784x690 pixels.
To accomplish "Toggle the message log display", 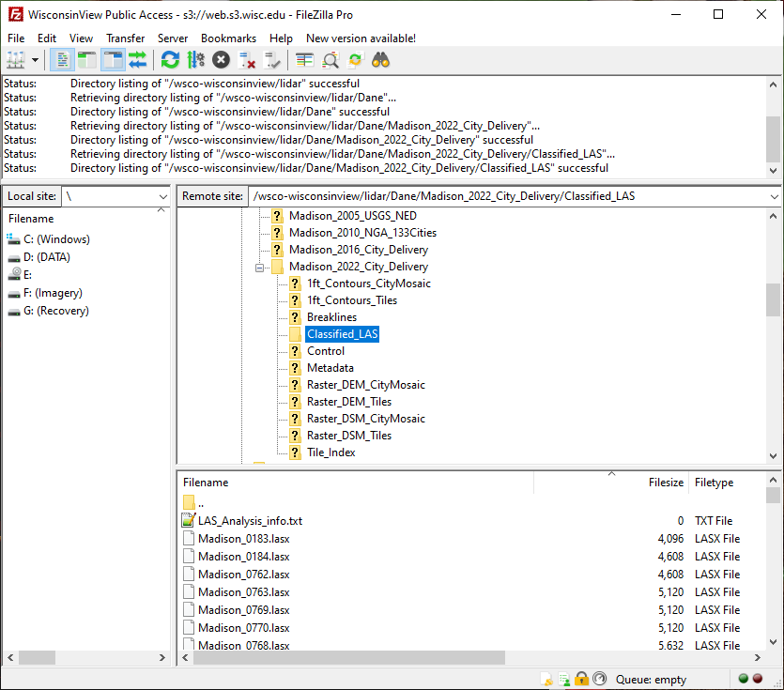I will [63, 60].
